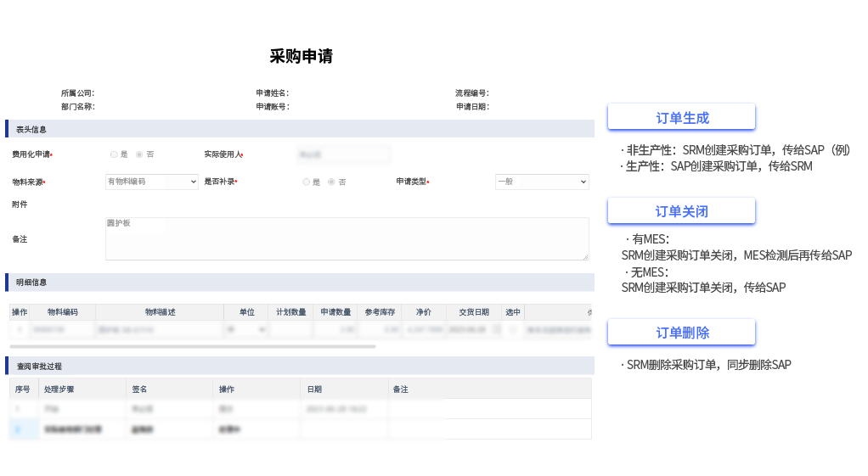868x476 pixels.
Task: Choose 是 for 是否补录
Action: [307, 182]
